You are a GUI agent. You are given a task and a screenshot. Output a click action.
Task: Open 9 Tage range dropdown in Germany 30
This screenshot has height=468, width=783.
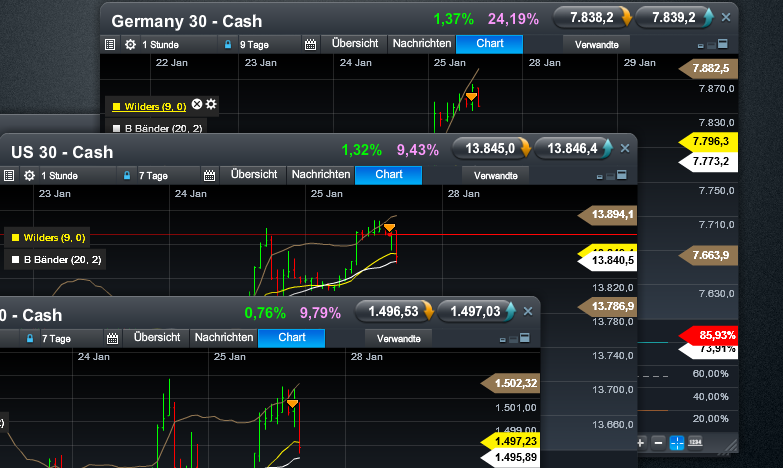pyautogui.click(x=269, y=44)
